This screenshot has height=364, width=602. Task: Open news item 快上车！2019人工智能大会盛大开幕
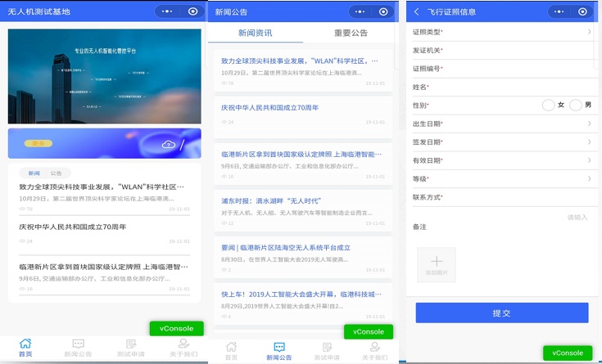tap(303, 304)
